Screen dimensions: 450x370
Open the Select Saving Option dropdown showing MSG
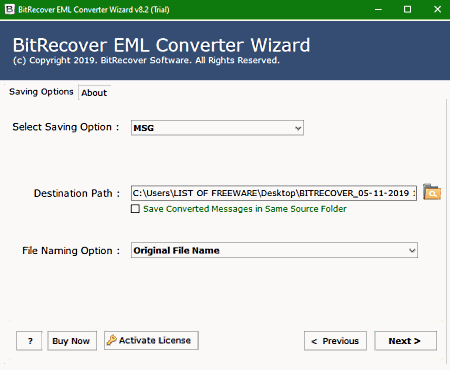tap(217, 128)
